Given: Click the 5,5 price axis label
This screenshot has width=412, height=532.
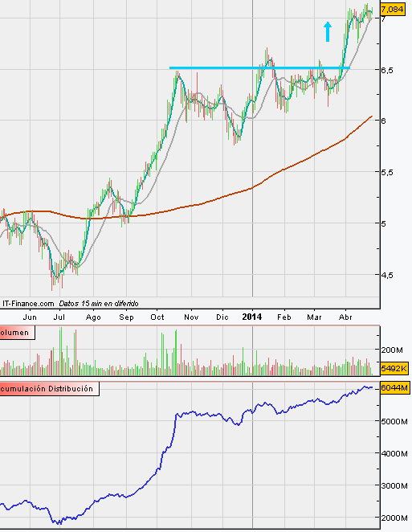Looking at the screenshot, I should tap(386, 172).
